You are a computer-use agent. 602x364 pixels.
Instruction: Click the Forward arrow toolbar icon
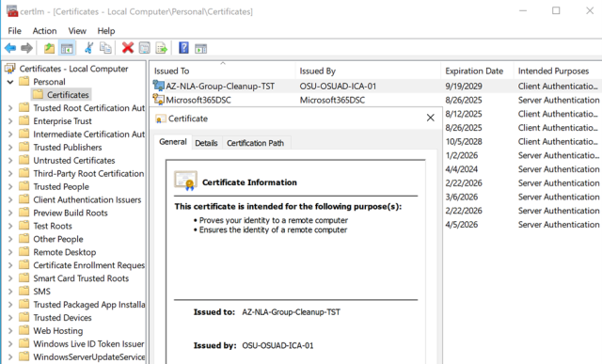(26, 48)
